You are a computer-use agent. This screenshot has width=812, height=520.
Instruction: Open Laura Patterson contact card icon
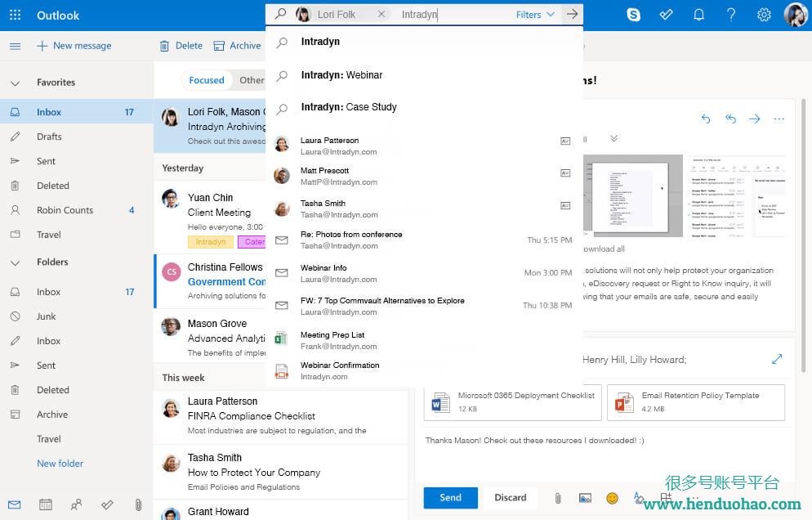[565, 141]
